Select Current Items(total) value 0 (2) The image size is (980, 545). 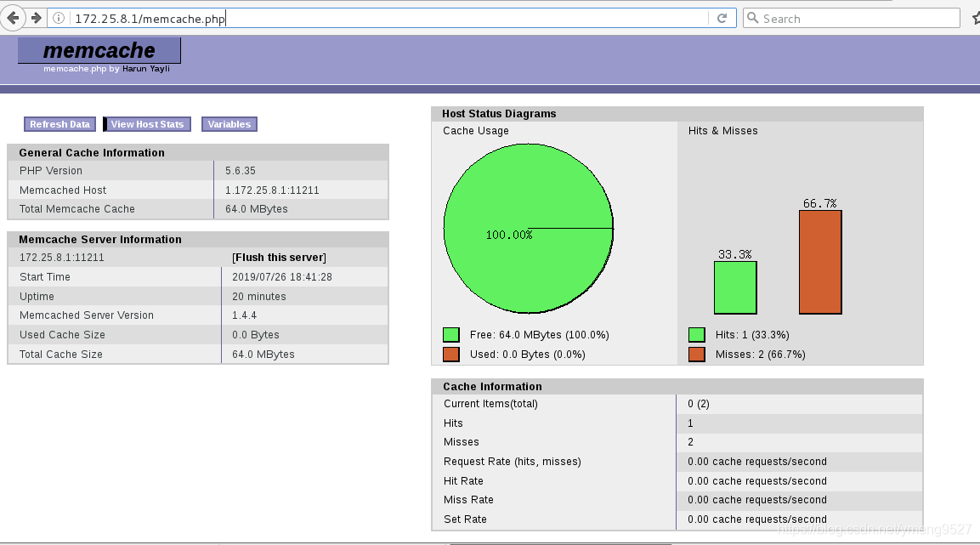698,404
